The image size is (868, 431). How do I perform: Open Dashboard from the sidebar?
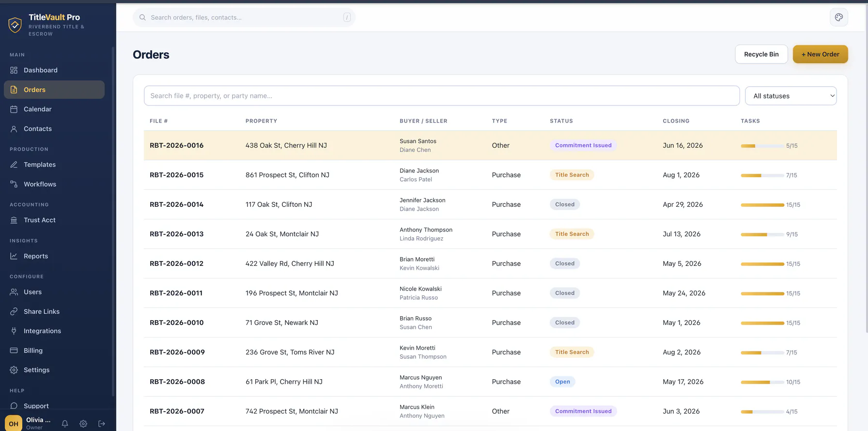click(54, 70)
